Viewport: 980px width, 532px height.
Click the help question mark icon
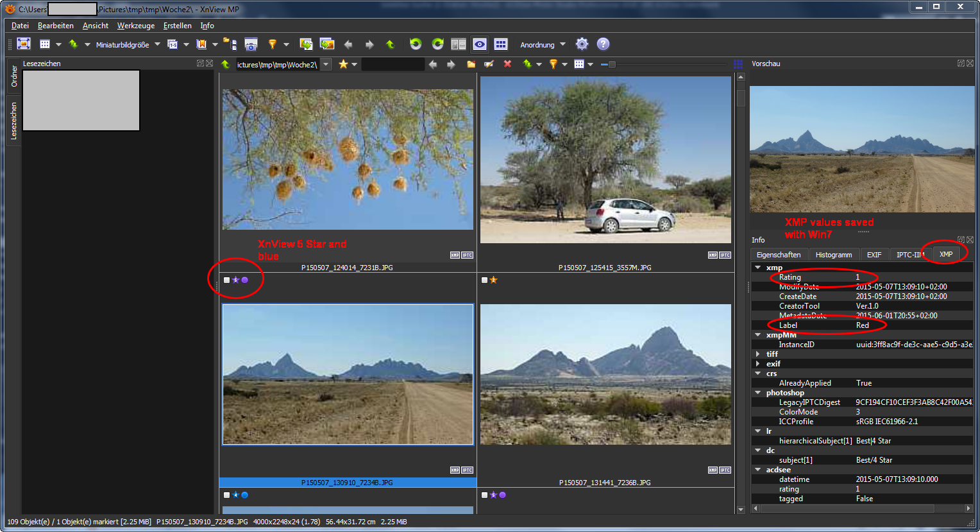pyautogui.click(x=603, y=44)
